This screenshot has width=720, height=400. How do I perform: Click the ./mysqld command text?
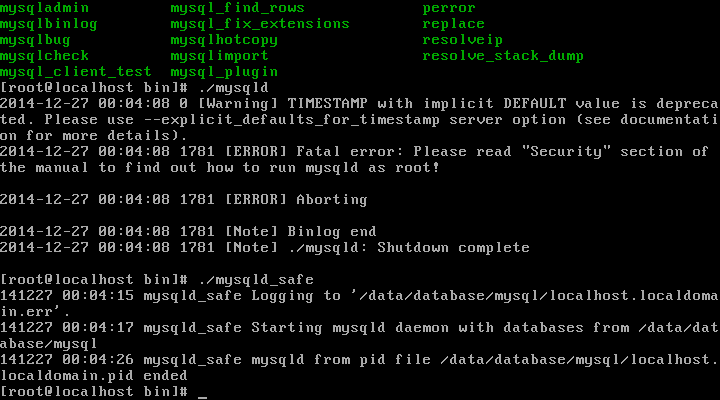[x=234, y=88]
